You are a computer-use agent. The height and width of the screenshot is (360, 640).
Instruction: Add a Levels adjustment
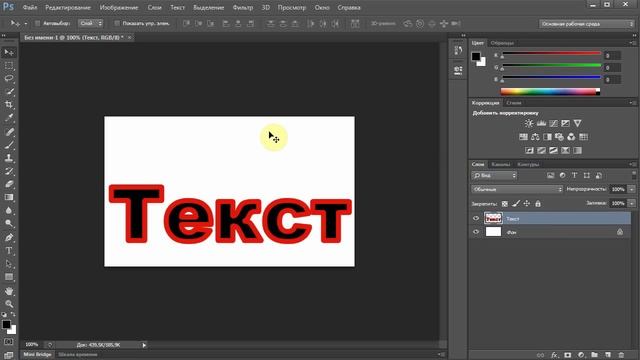tap(541, 123)
